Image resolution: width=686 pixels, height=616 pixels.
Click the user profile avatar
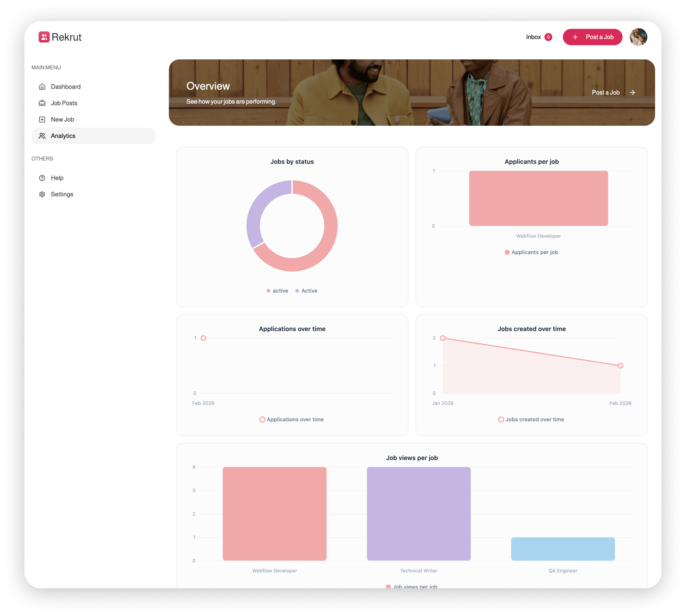[x=638, y=37]
